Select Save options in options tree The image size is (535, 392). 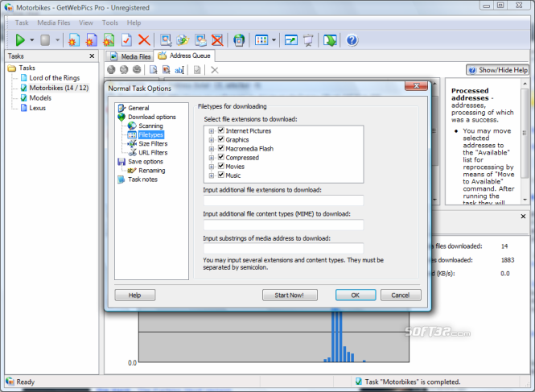[x=146, y=162]
